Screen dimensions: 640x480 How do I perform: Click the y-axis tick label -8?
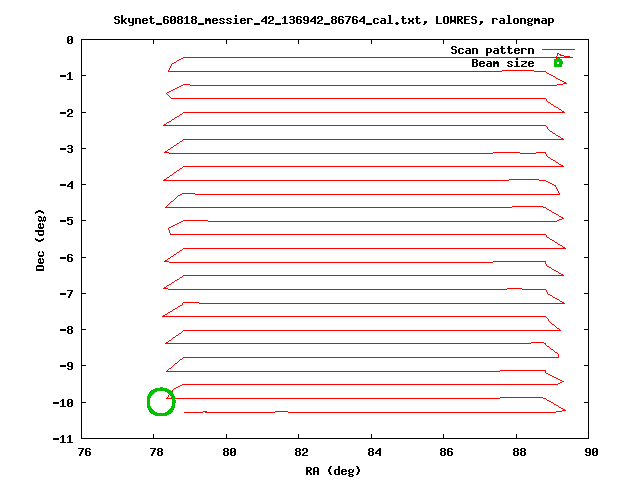[67, 330]
